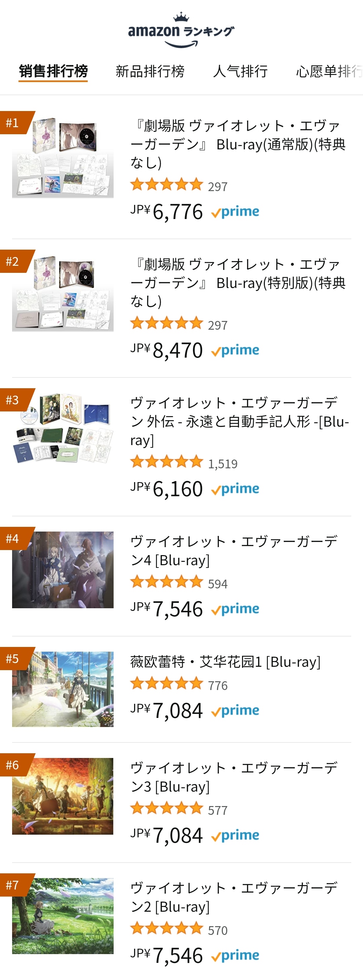The height and width of the screenshot is (980, 363).
Task: Go to the 心愿单排行 tab
Action: point(329,71)
